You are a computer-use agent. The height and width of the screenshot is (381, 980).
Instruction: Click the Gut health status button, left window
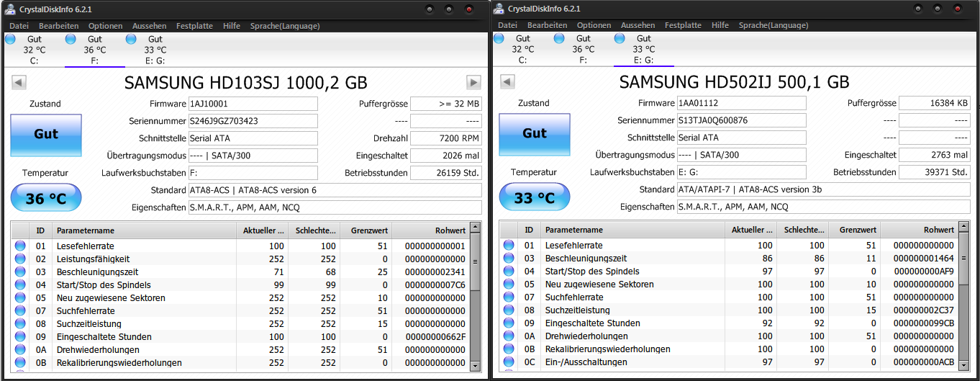(46, 134)
